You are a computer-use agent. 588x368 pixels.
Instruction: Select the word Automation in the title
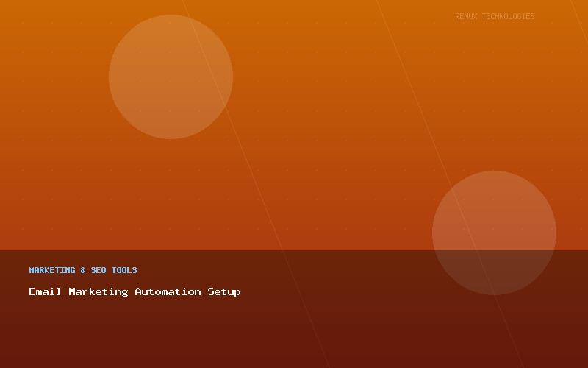click(168, 291)
